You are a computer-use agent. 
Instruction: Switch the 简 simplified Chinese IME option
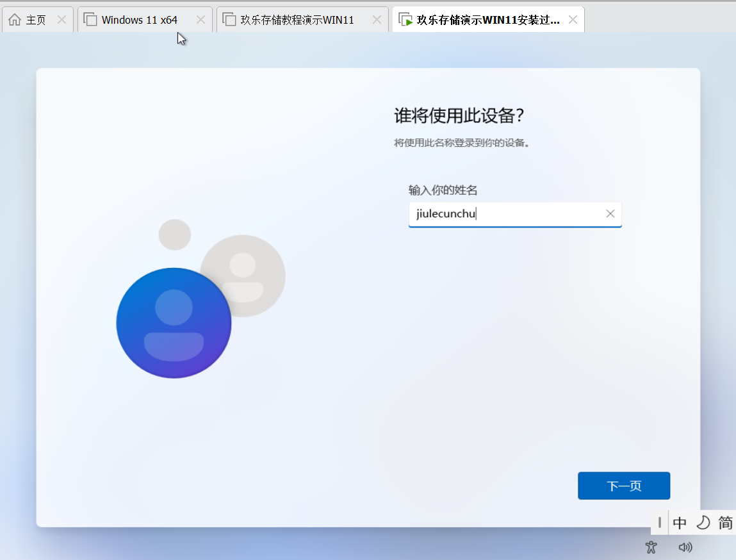pyautogui.click(x=725, y=522)
